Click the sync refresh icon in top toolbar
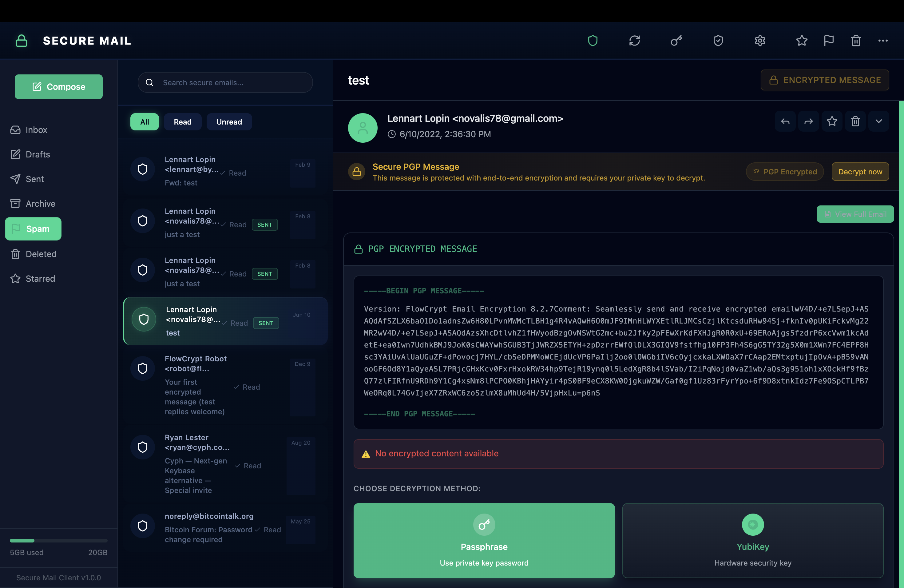Image resolution: width=904 pixels, height=588 pixels. click(634, 41)
